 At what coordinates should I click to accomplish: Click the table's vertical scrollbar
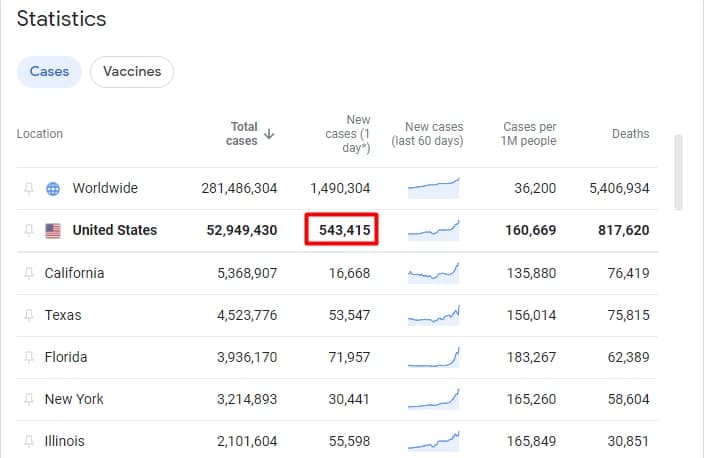pyautogui.click(x=678, y=172)
